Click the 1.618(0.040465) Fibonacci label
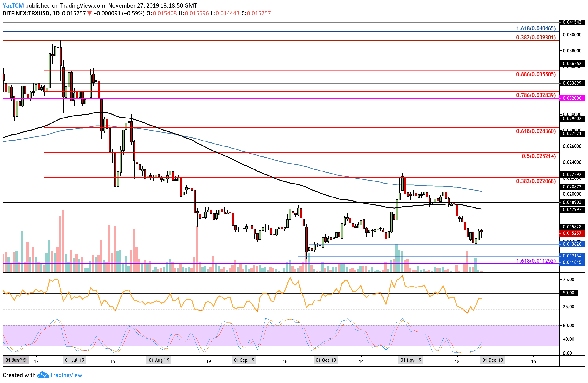This screenshot has height=383, width=588. point(536,28)
